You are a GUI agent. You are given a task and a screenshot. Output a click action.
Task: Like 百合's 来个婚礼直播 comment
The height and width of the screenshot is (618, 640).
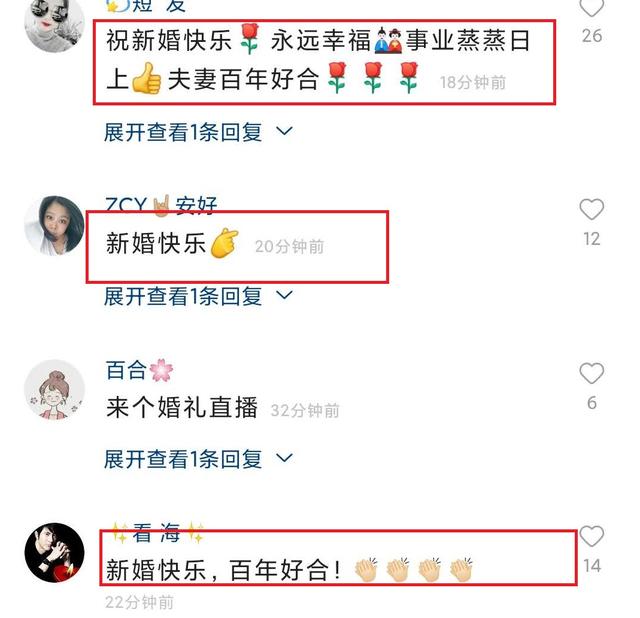[591, 373]
